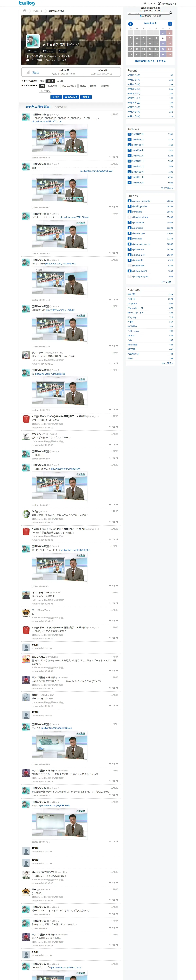Click inside the tweet search field
The height and width of the screenshot is (980, 196).
[x=148, y=13]
